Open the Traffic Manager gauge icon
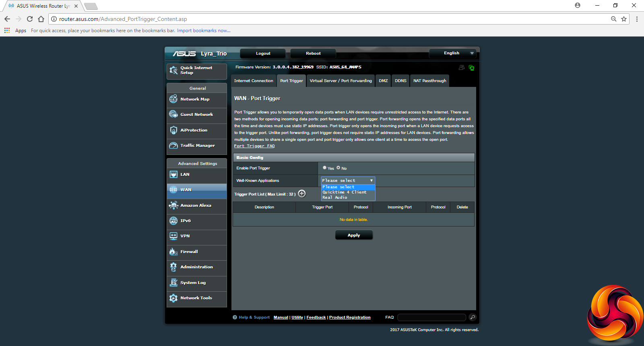Screen dimensions: 644x346 [x=173, y=145]
